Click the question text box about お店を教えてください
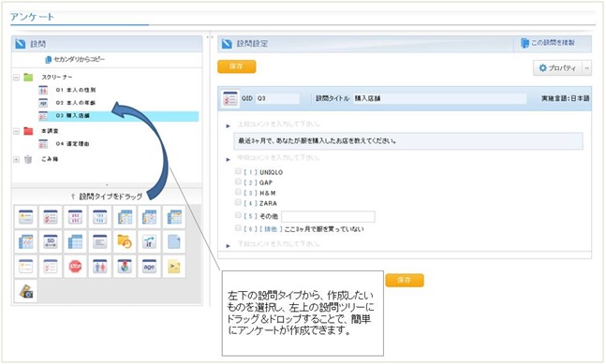Image resolution: width=606 pixels, height=364 pixels. [408, 141]
